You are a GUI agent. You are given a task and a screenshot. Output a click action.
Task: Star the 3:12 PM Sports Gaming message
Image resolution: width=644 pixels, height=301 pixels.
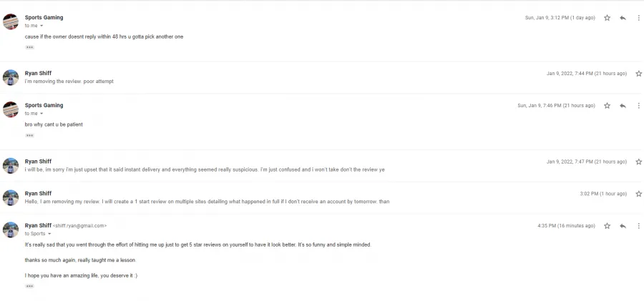607,18
